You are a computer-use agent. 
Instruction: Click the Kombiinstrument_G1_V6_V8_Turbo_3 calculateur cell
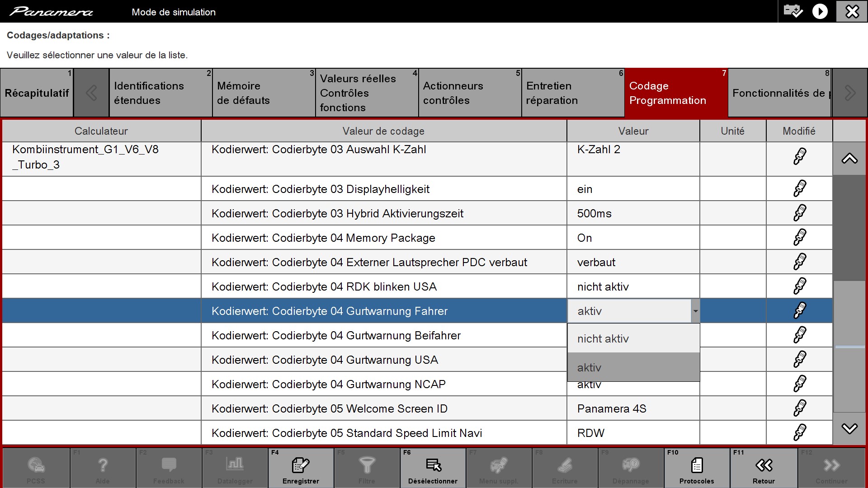click(x=102, y=159)
